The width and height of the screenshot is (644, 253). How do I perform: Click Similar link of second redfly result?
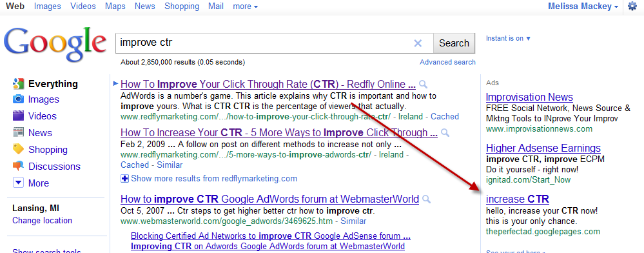pos(170,165)
